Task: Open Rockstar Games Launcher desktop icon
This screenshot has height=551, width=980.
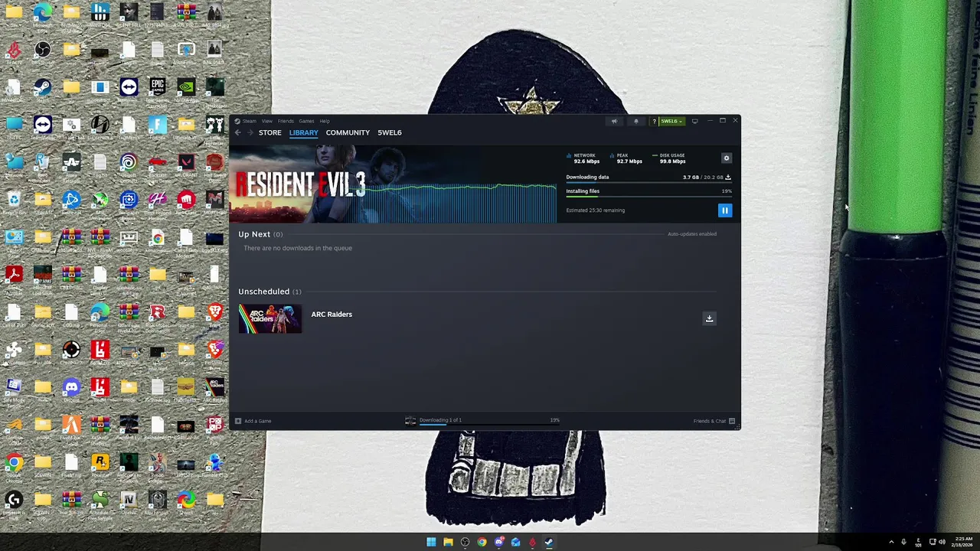Action: [x=100, y=462]
